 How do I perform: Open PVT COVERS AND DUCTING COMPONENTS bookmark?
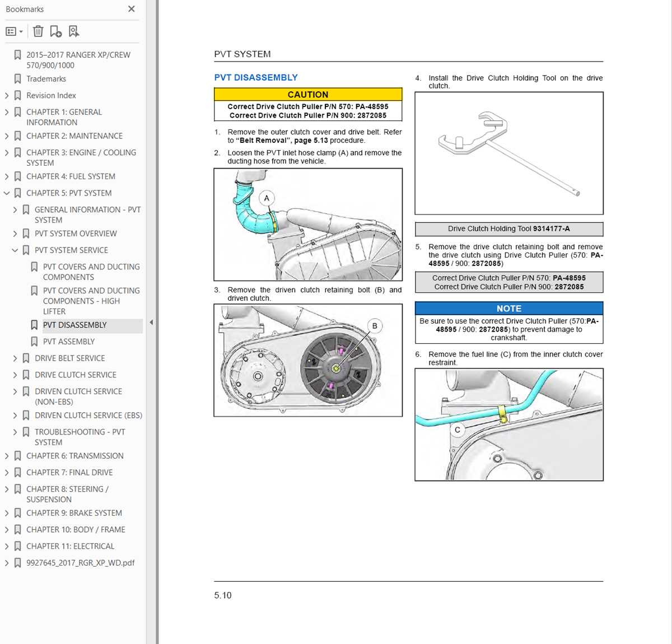pos(91,272)
